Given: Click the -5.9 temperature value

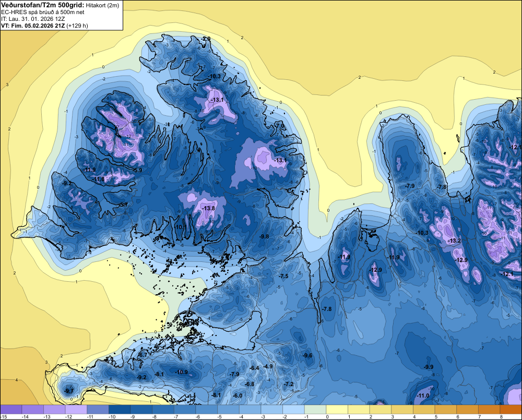Looking at the screenshot, I should [x=137, y=170].
